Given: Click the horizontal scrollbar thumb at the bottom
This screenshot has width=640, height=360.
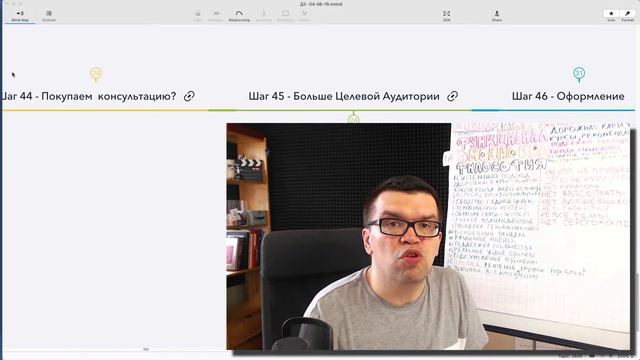Looking at the screenshot, I should click(146, 349).
